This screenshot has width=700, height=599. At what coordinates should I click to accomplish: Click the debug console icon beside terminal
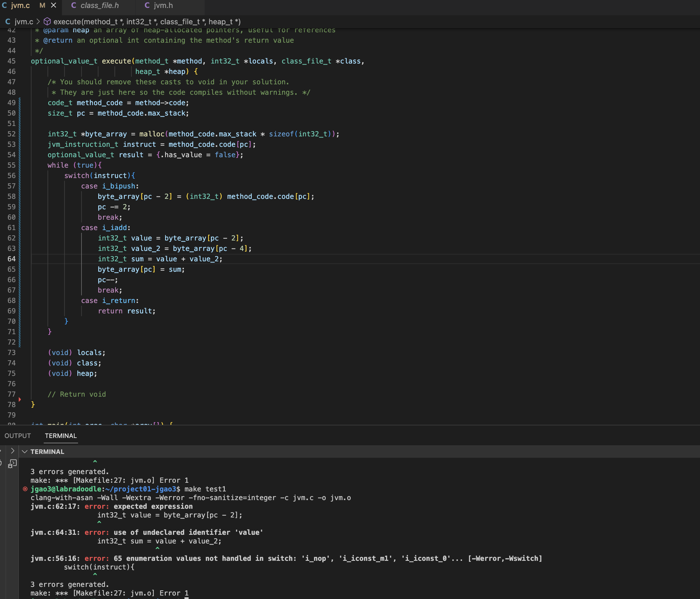pos(12,463)
